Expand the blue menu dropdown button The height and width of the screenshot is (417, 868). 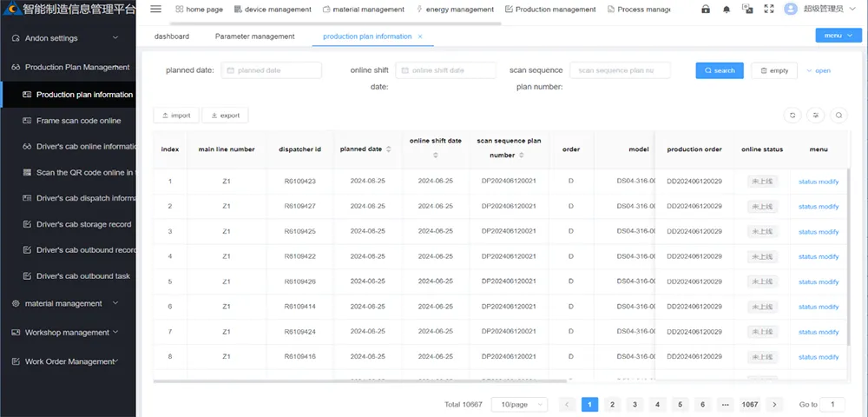click(x=838, y=36)
